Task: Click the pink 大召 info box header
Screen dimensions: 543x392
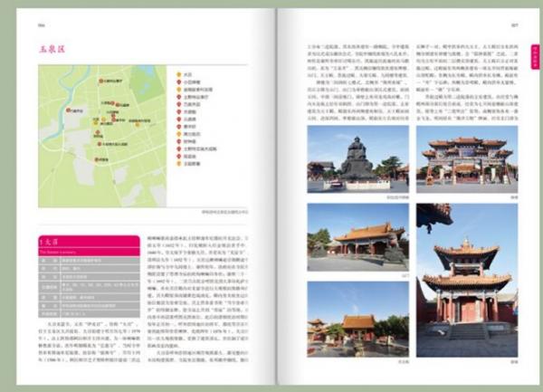Action: coord(86,244)
